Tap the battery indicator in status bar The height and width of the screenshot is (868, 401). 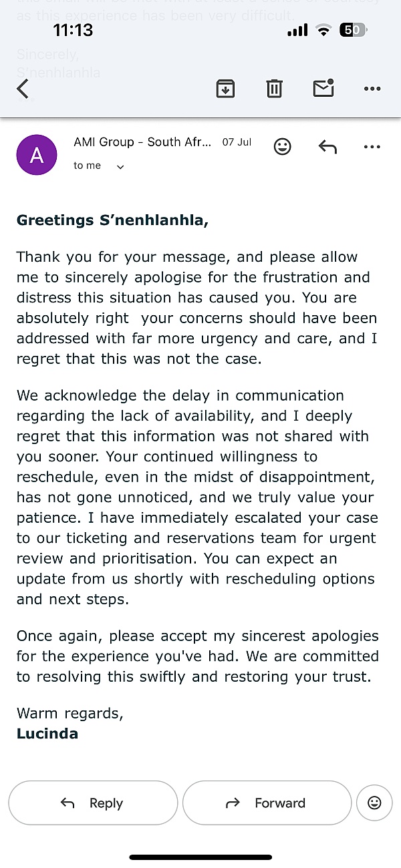coord(353,30)
